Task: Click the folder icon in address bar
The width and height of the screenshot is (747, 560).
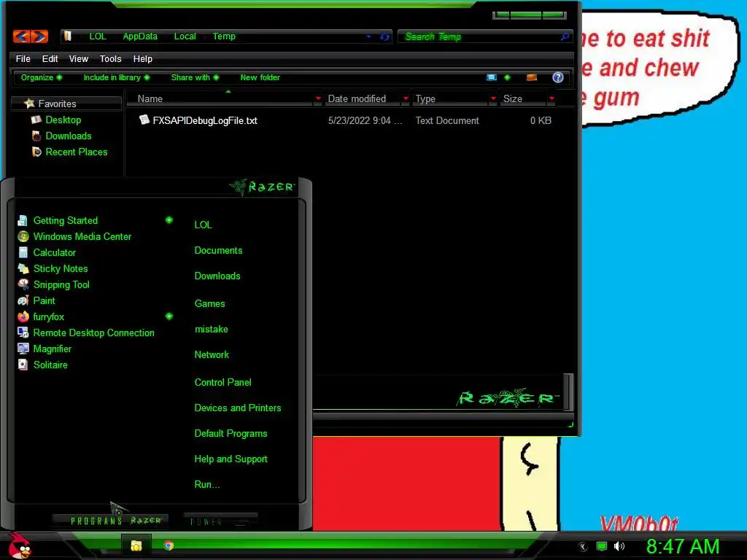Action: (68, 36)
